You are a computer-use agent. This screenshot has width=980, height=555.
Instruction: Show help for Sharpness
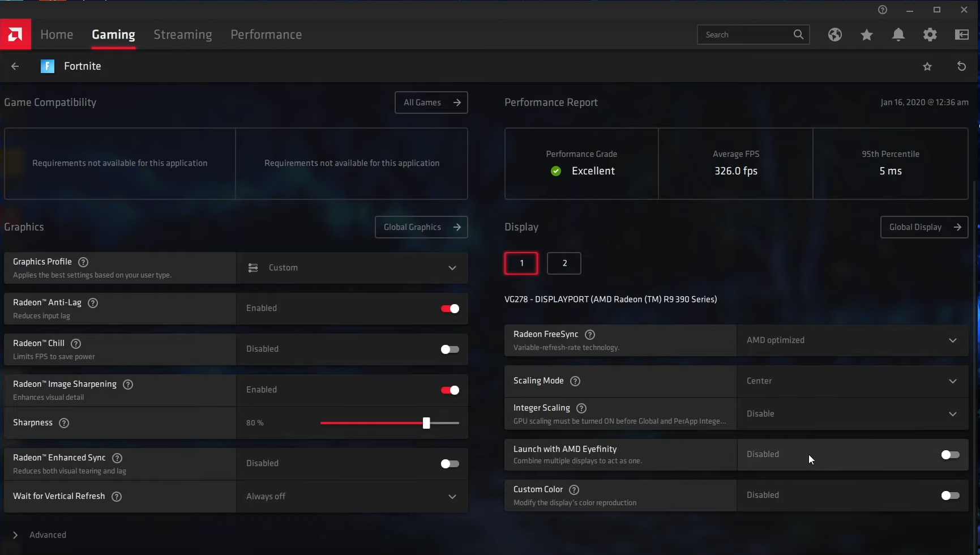(64, 423)
